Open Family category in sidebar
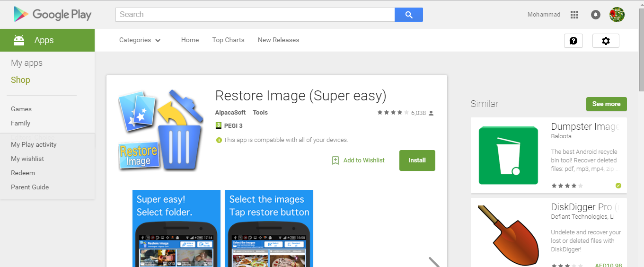Screen dimensions: 644x267 tap(20, 123)
